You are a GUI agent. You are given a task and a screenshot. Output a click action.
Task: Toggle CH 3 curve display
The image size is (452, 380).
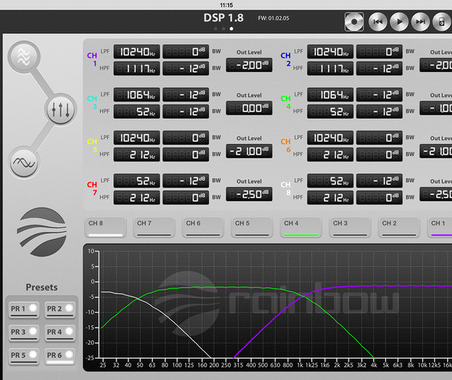click(350, 228)
